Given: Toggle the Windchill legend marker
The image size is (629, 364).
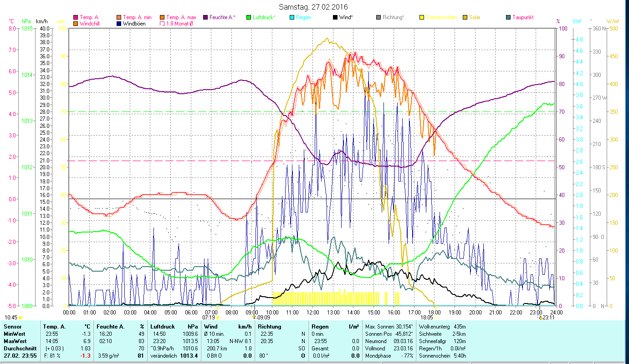Looking at the screenshot, I should [x=76, y=24].
